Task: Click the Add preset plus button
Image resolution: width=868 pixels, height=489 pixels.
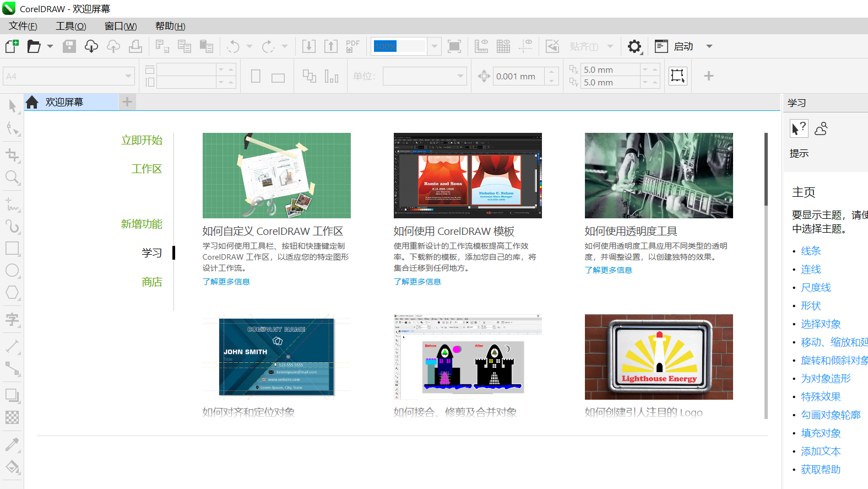Action: click(x=709, y=76)
